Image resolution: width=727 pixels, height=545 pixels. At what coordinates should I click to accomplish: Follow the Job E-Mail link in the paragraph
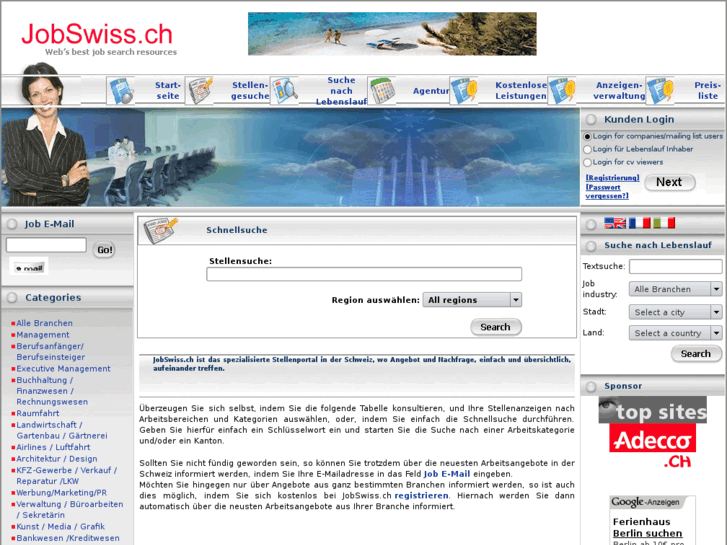[447, 474]
